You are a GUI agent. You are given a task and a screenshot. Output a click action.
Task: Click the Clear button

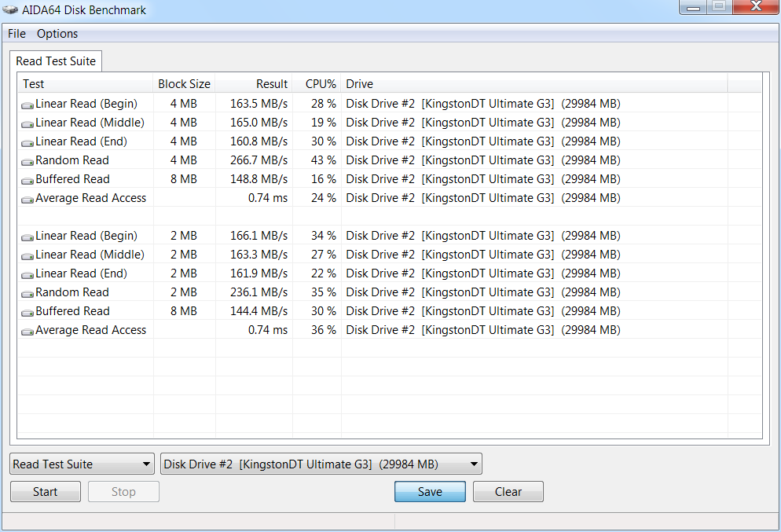(x=508, y=492)
